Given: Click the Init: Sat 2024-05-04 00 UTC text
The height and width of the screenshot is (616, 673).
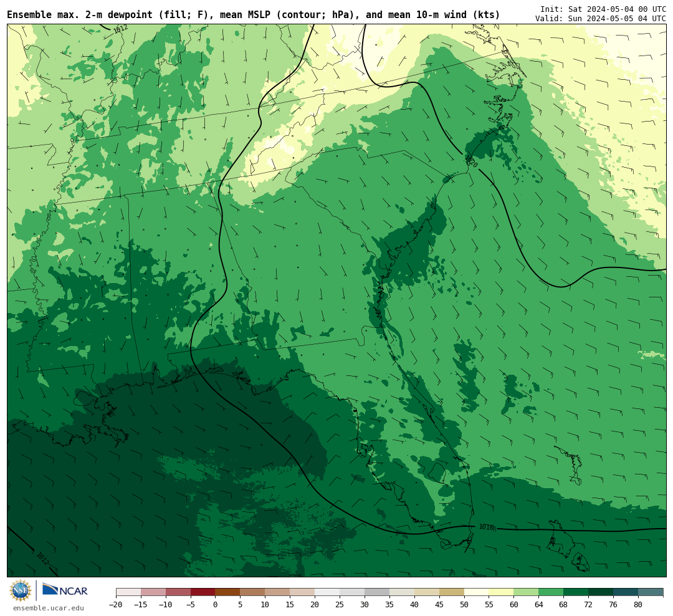Looking at the screenshot, I should coord(603,9).
